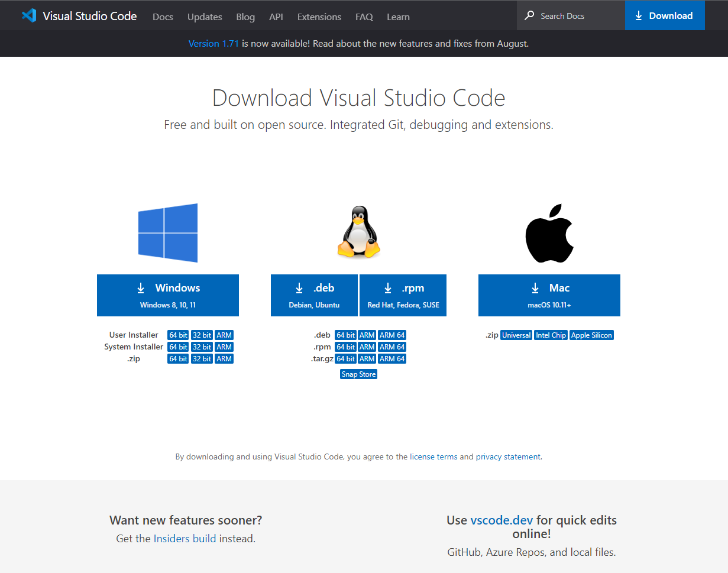Select 32 bit for the System Installer
This screenshot has height=573, width=728.
click(x=201, y=347)
